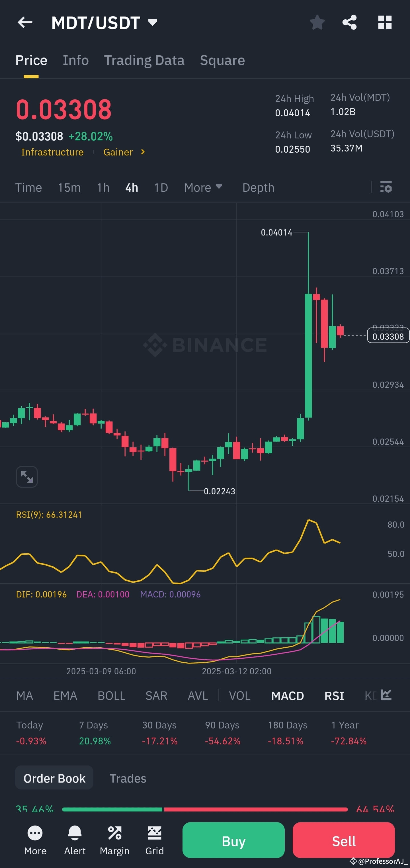The image size is (410, 868).
Task: Tap the 7 Days 20.98% change
Action: [x=95, y=733]
